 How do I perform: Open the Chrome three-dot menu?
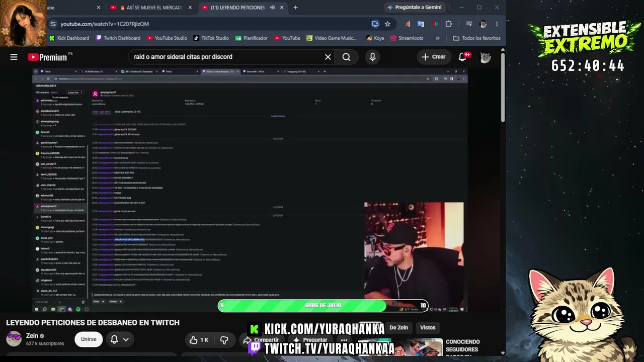pos(497,24)
